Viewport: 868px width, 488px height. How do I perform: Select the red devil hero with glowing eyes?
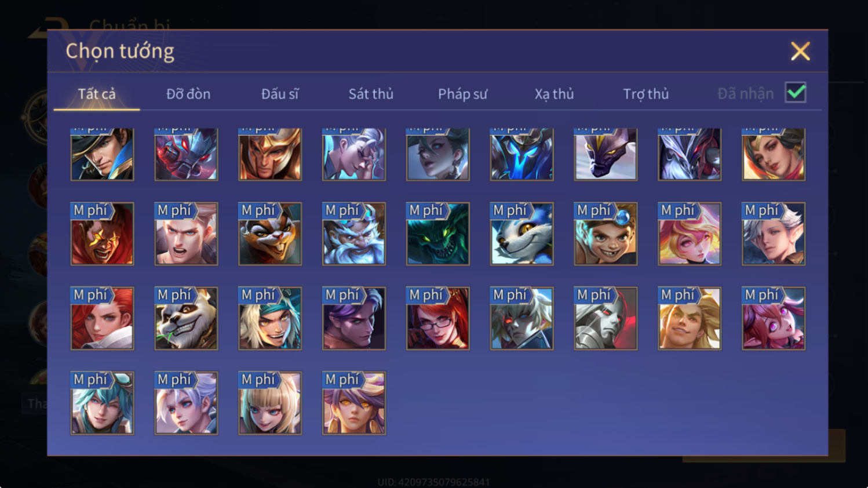[x=102, y=234]
